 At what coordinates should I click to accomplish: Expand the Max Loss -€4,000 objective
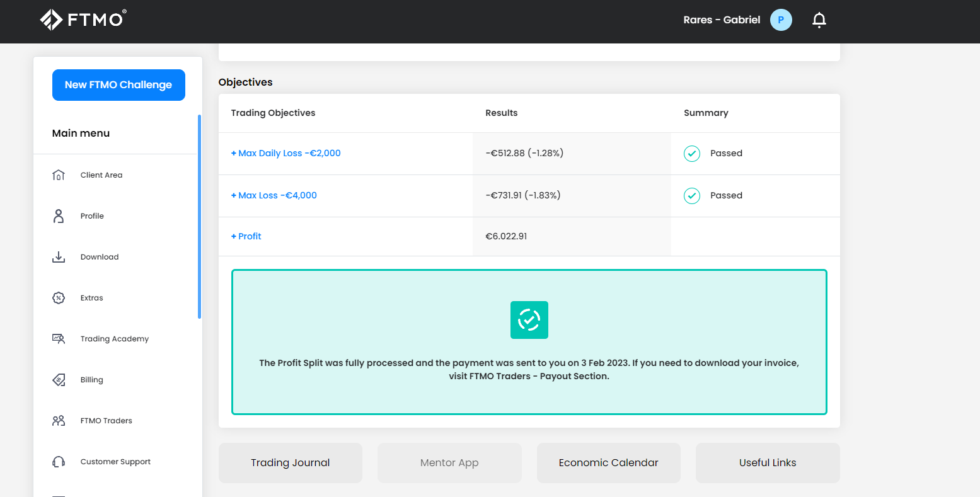(274, 195)
